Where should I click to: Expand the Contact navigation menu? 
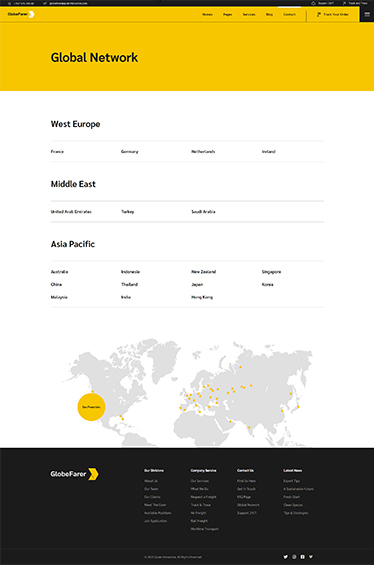289,14
